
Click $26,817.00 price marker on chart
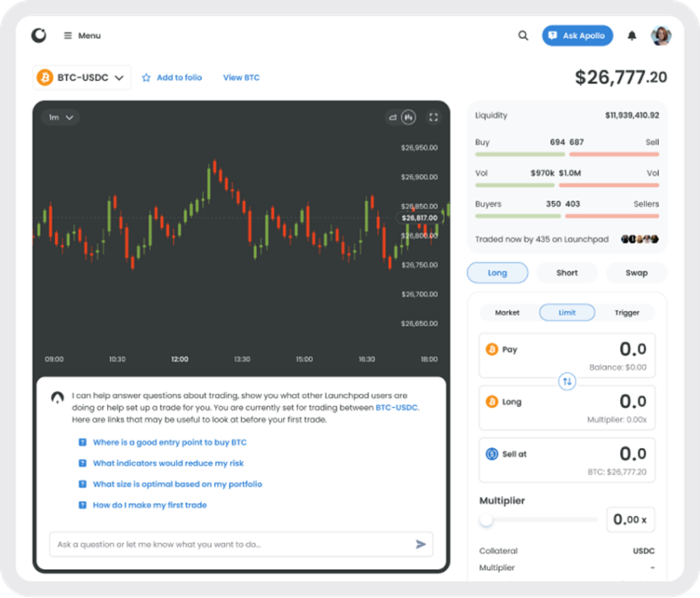click(x=420, y=218)
